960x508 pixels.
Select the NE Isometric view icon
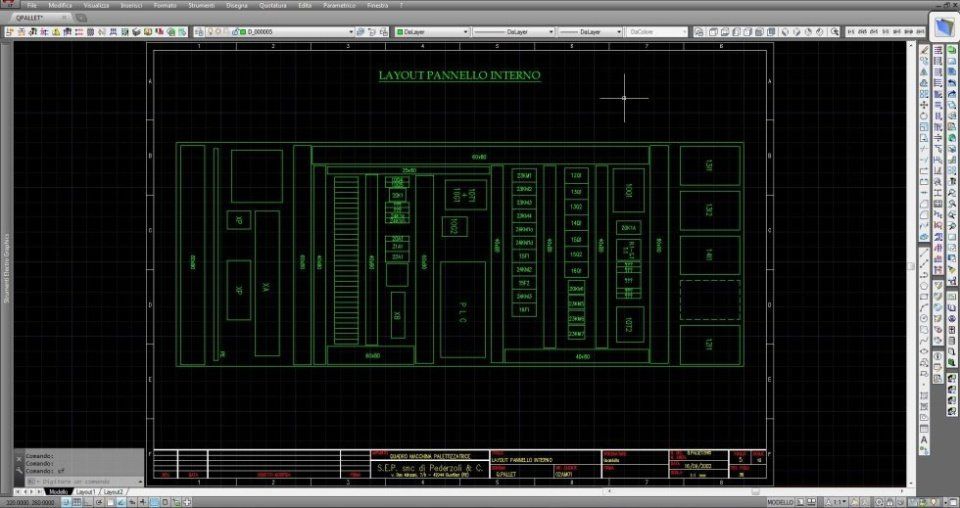[x=808, y=32]
